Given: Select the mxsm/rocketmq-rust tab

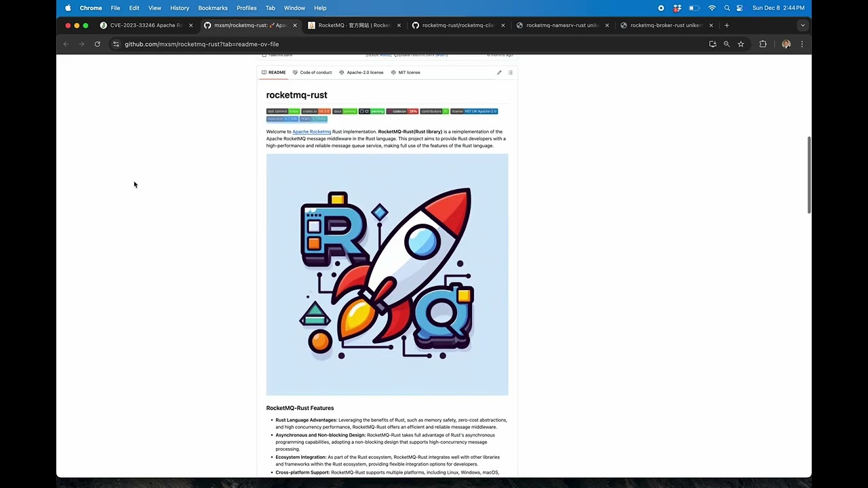Looking at the screenshot, I should [x=250, y=25].
